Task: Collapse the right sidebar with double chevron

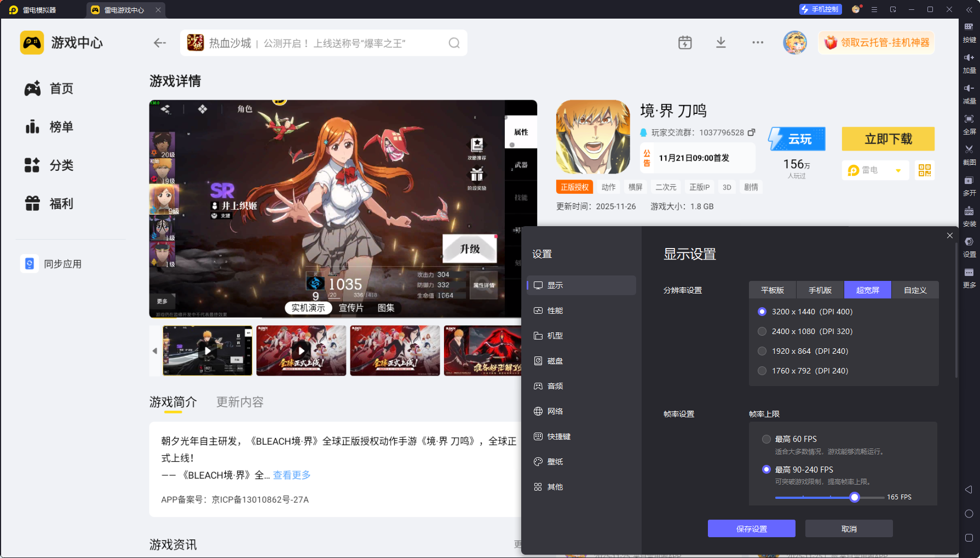Action: 969,10
